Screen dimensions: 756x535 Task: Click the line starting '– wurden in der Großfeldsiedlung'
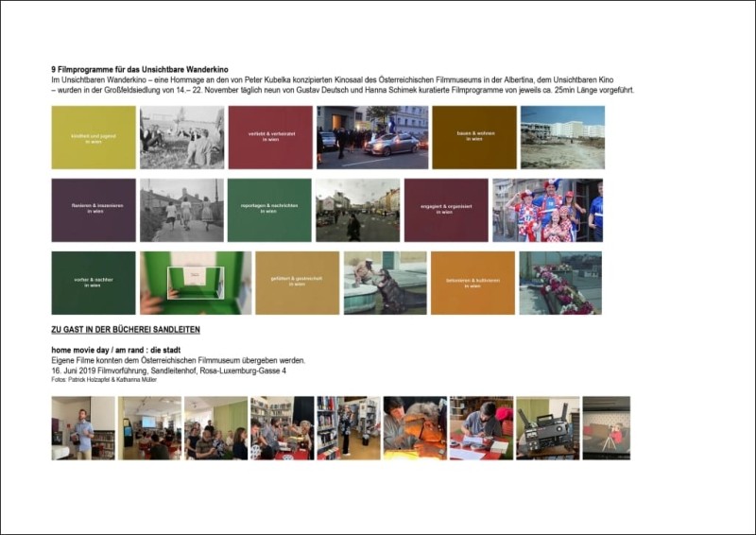(343, 90)
